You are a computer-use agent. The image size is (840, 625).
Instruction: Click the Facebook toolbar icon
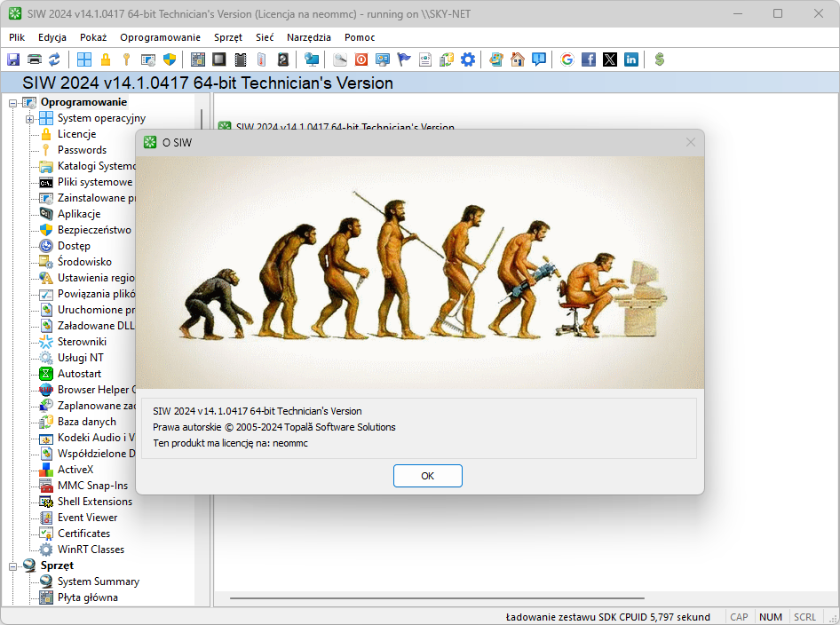pyautogui.click(x=589, y=59)
